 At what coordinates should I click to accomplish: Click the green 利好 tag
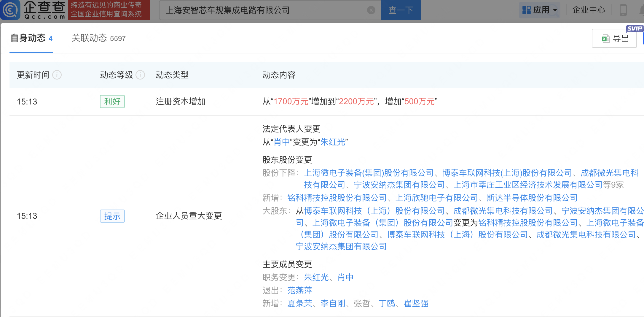point(112,101)
